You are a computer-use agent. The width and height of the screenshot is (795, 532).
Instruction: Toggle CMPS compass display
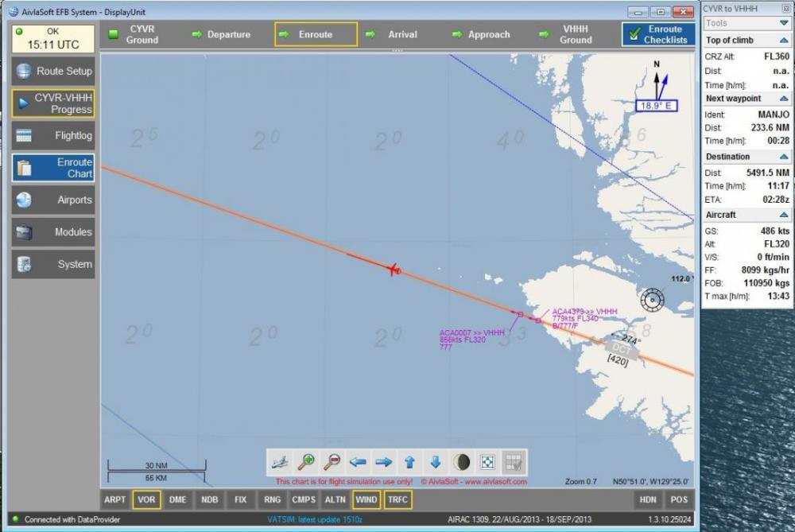pos(304,499)
